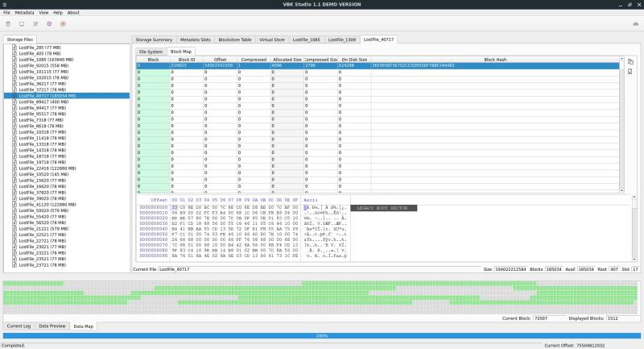The width and height of the screenshot is (644, 349).
Task: Select the Storage Files tab
Action: pos(19,39)
